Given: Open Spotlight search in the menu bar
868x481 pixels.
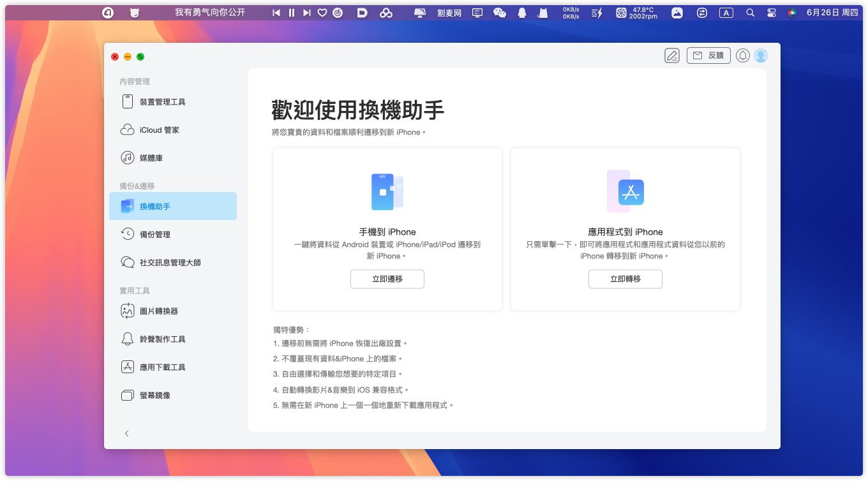Looking at the screenshot, I should [750, 13].
